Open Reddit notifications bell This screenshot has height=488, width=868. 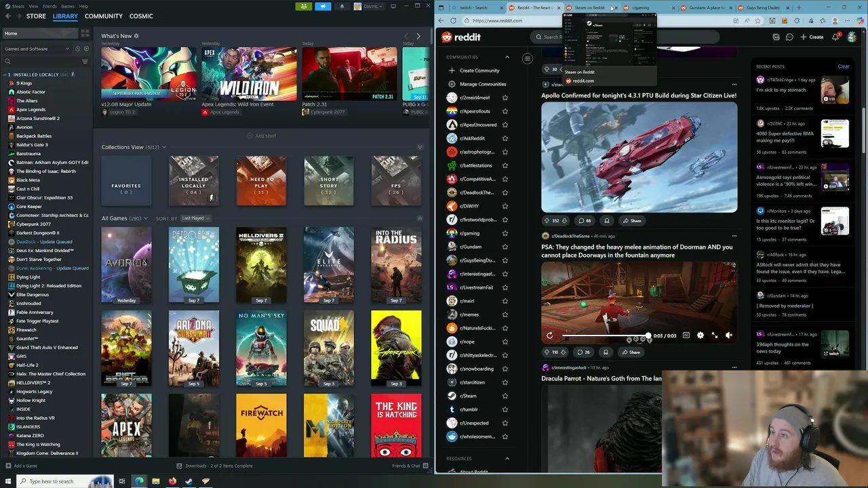point(835,37)
